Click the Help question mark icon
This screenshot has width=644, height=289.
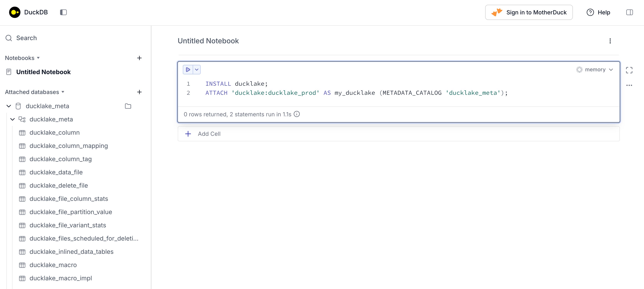pos(590,12)
